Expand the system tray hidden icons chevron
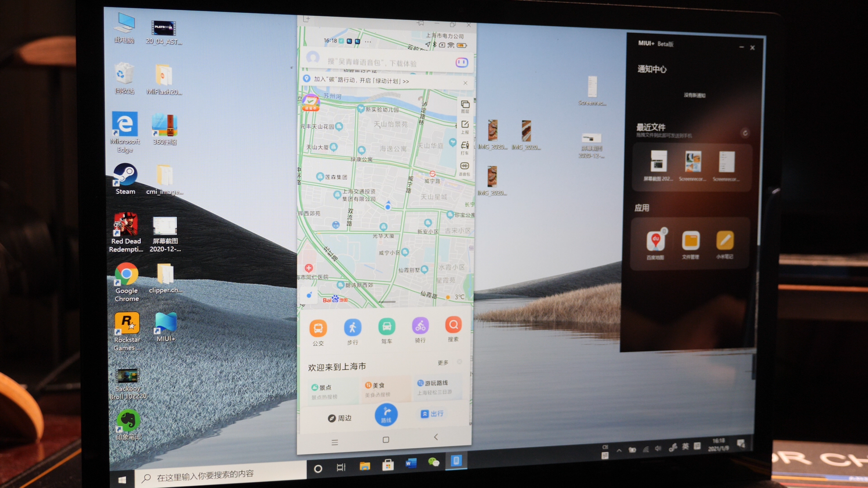This screenshot has width=868, height=488. click(618, 450)
